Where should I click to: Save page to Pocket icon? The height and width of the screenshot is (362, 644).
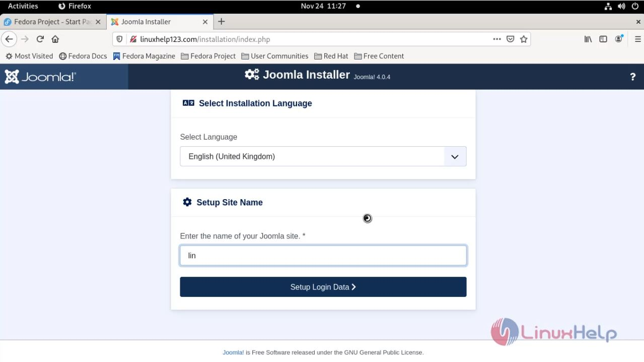[510, 39]
